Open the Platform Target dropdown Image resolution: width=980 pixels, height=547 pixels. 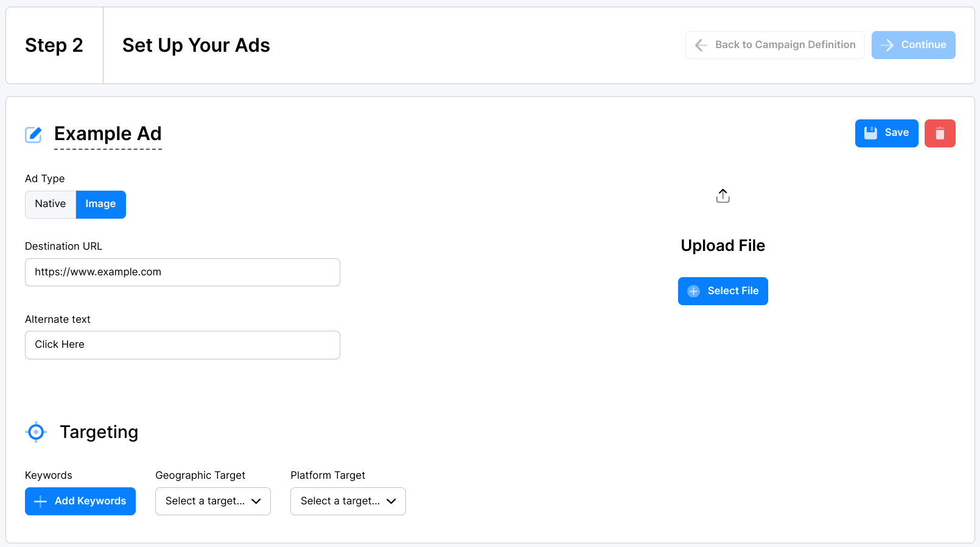pyautogui.click(x=348, y=501)
